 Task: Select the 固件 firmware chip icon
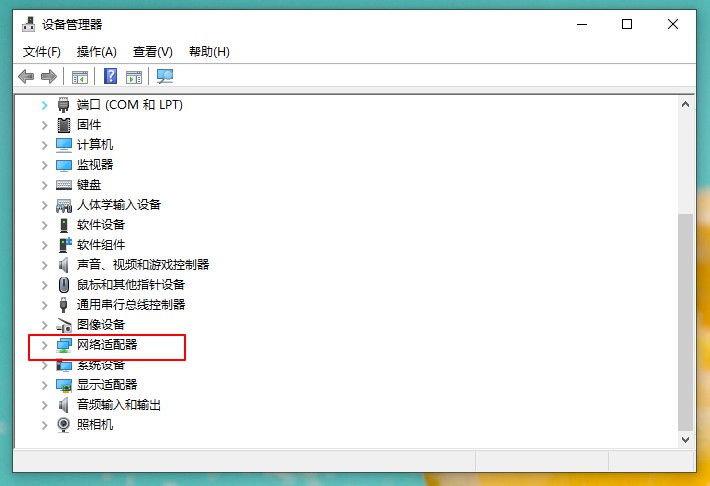coord(64,125)
